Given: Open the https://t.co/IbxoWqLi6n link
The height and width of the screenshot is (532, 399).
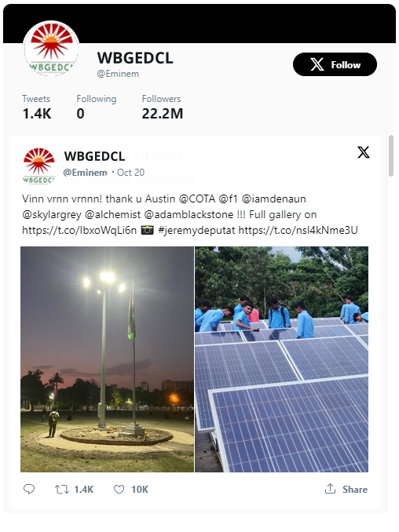Looking at the screenshot, I should pyautogui.click(x=79, y=231).
